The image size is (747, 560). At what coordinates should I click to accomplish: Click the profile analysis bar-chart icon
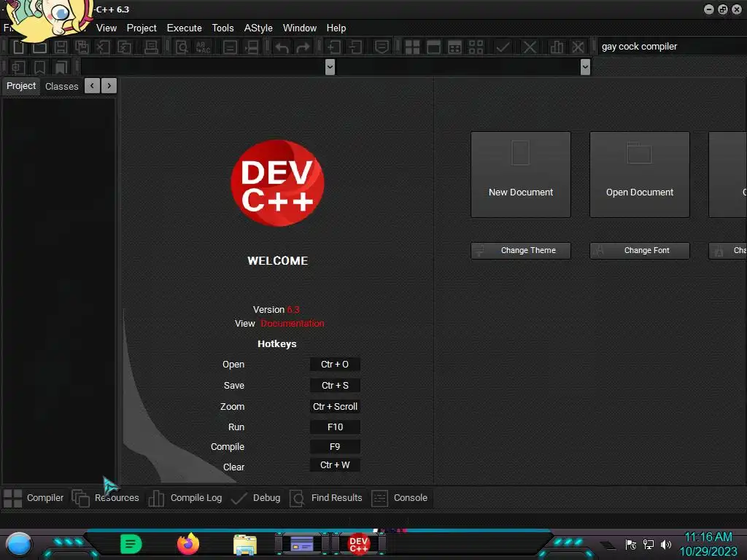[557, 47]
